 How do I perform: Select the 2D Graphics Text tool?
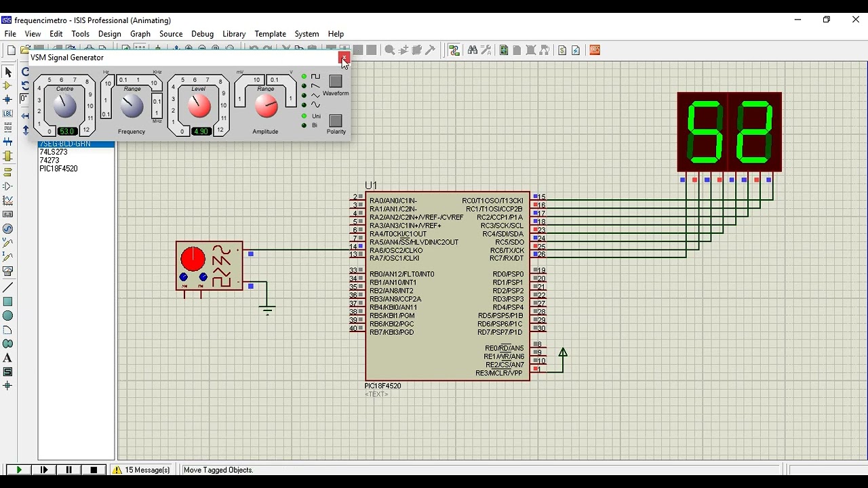pyautogui.click(x=8, y=358)
